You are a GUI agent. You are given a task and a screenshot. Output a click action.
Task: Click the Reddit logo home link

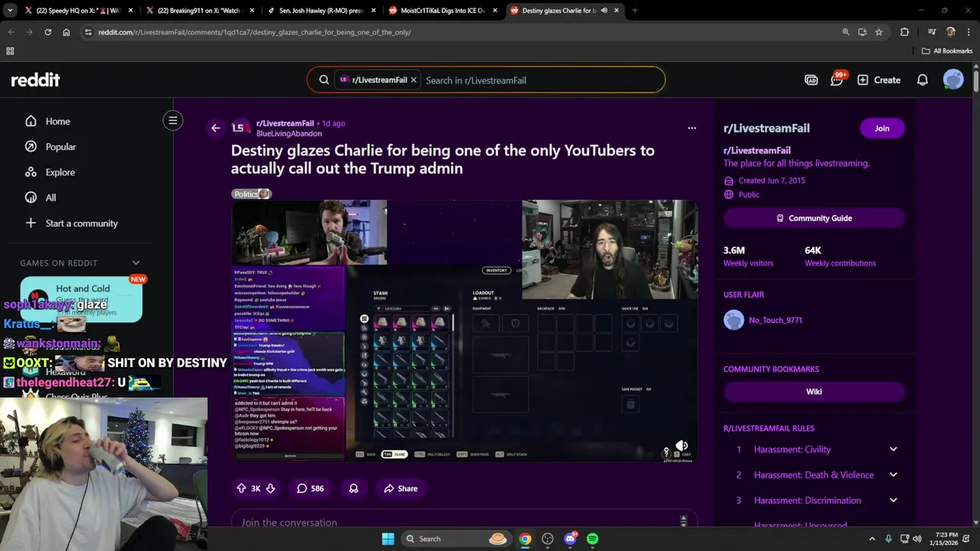coord(35,80)
